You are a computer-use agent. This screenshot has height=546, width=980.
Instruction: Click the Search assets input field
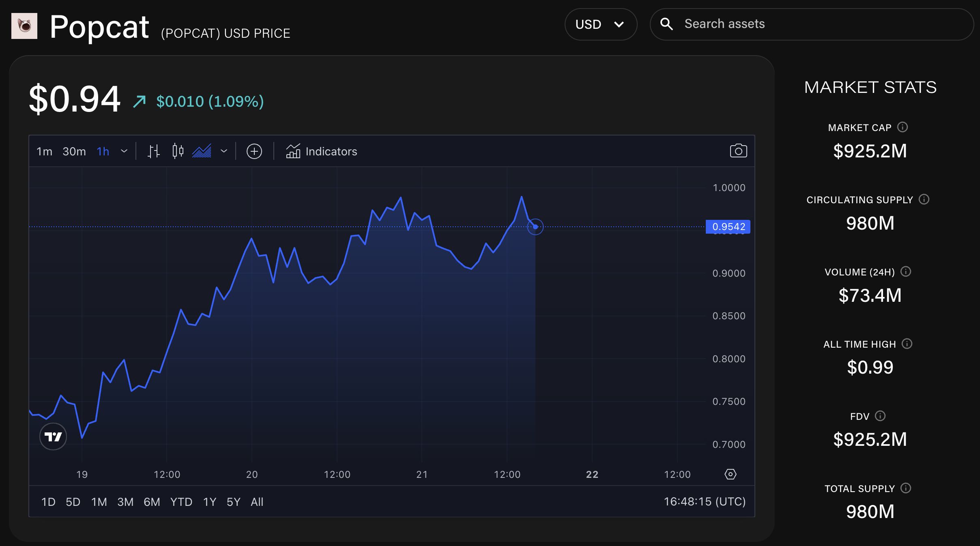coord(812,24)
